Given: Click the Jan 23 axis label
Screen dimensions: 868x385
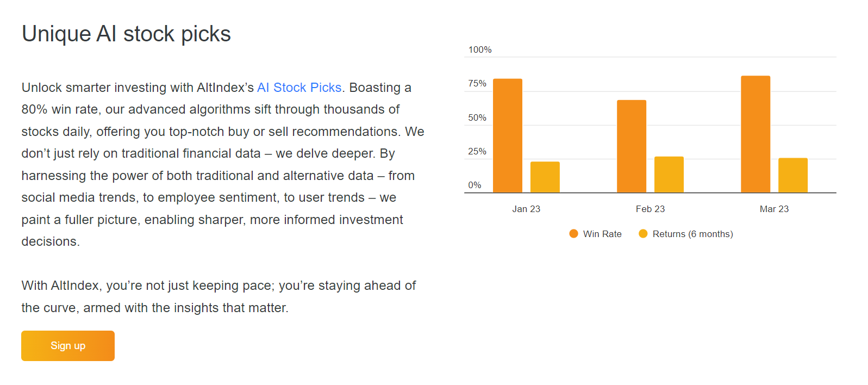Looking at the screenshot, I should pos(526,209).
